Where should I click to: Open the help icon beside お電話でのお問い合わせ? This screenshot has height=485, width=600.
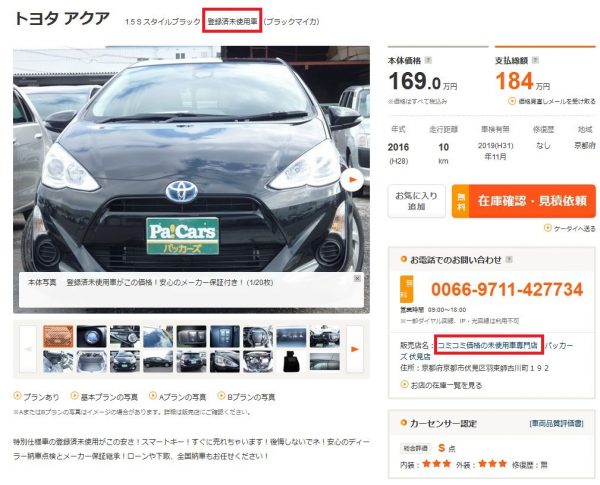tap(509, 260)
